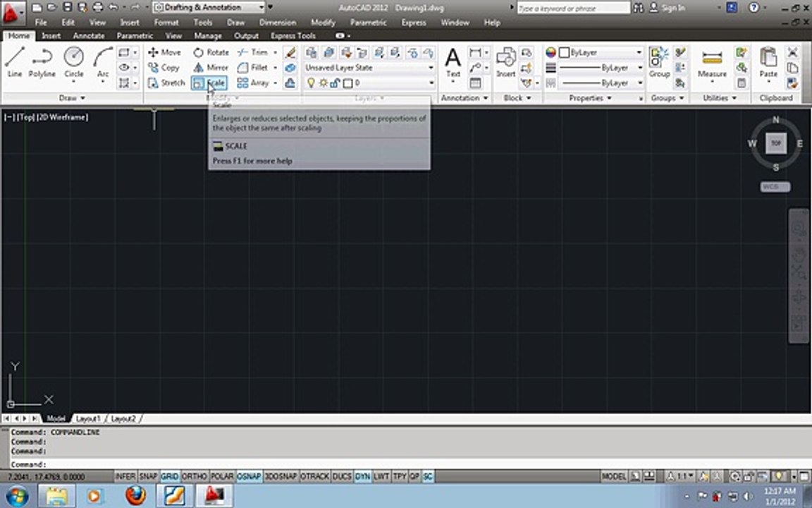Viewport: 812px width, 508px height.
Task: Toggle INFER constraints in status bar
Action: pyautogui.click(x=125, y=476)
